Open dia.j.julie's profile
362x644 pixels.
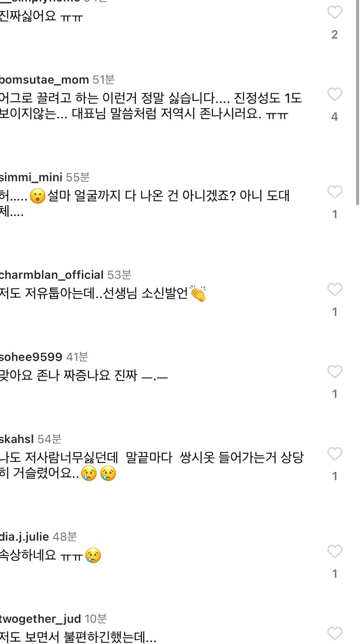[24, 537]
